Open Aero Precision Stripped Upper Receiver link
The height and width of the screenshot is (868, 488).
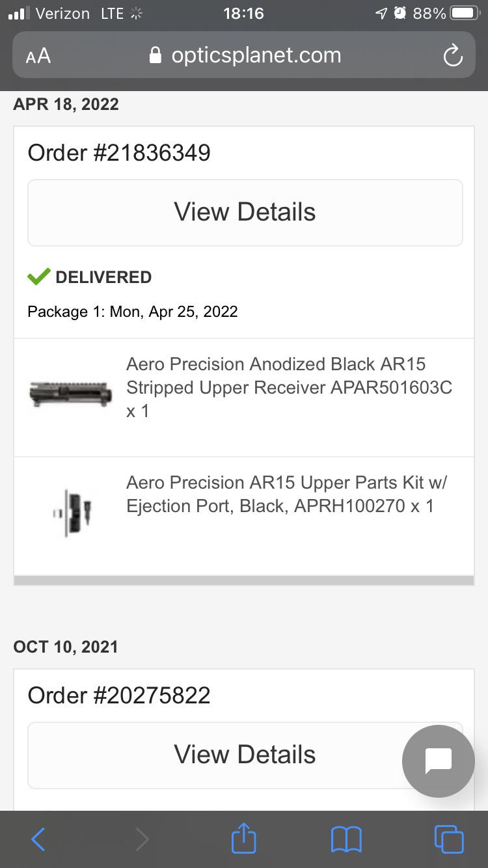(x=289, y=387)
